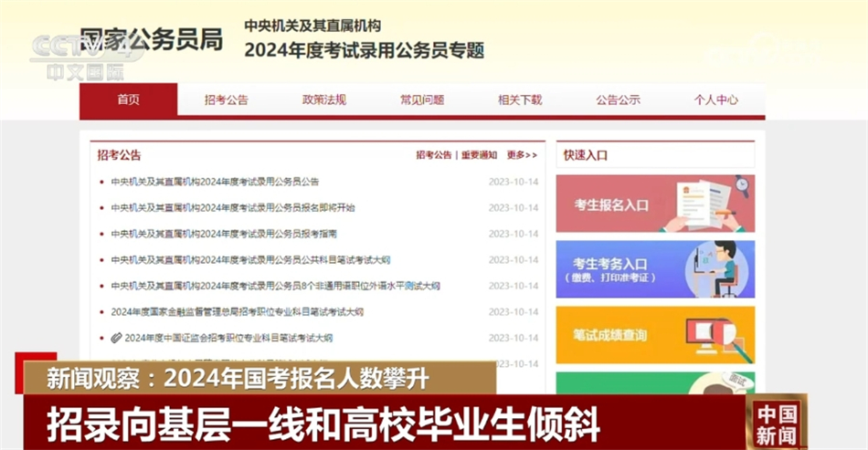868x450 pixels.
Task: Open the 公共科目笔试考试大纲 announcement
Action: (x=250, y=260)
